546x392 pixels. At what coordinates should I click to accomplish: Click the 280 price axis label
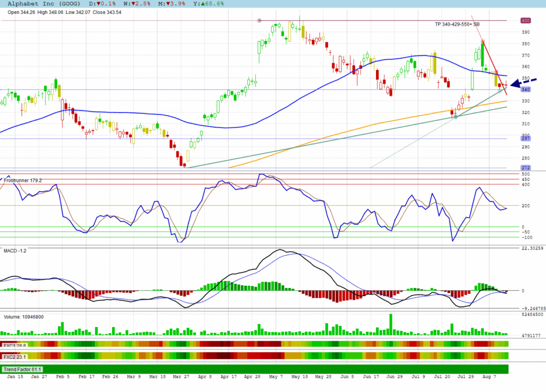coord(525,158)
